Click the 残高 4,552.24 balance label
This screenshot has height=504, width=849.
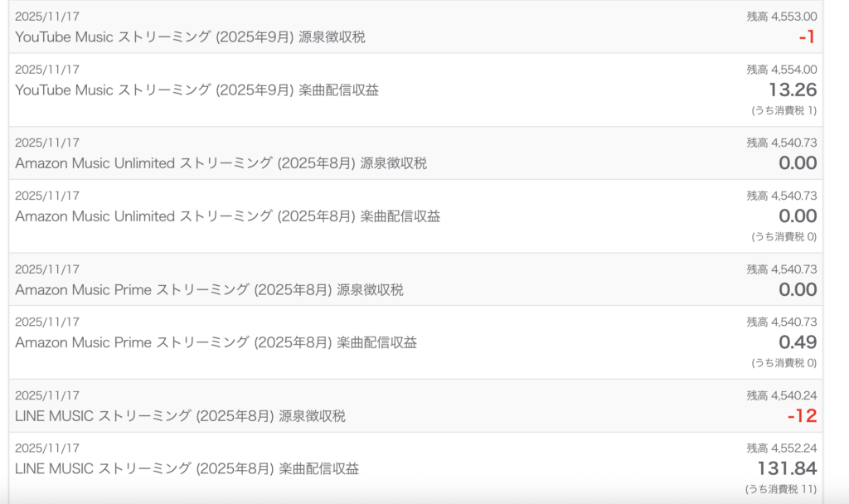[782, 448]
